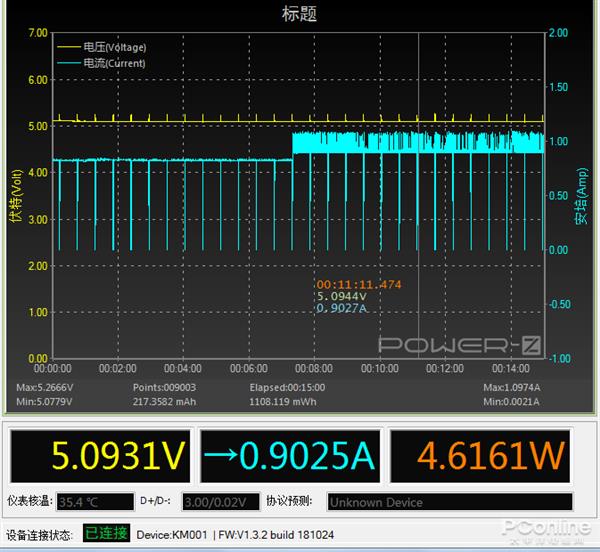
Task: Click the 0.9025A current display
Action: (x=290, y=456)
